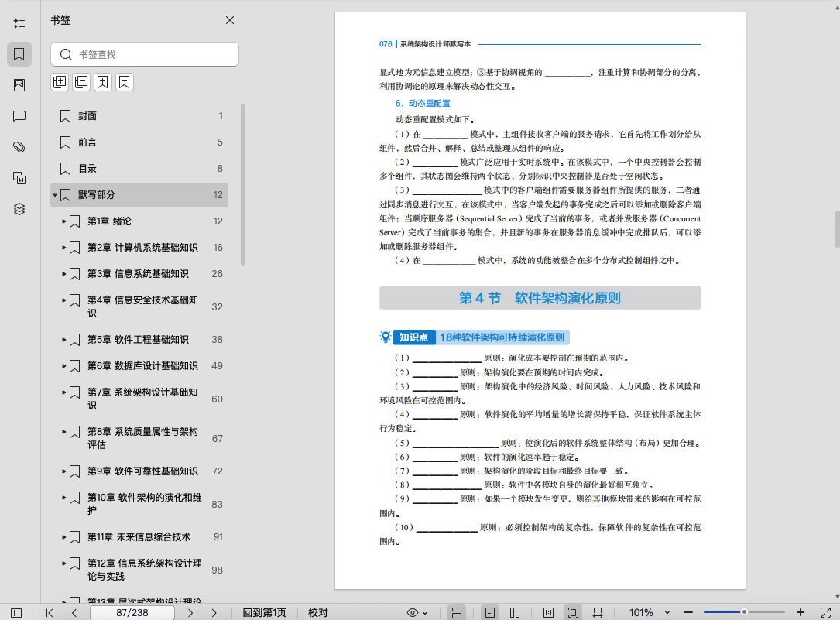The height and width of the screenshot is (620, 840).
Task: Click the collapse all bookmarks icon
Action: tap(81, 82)
